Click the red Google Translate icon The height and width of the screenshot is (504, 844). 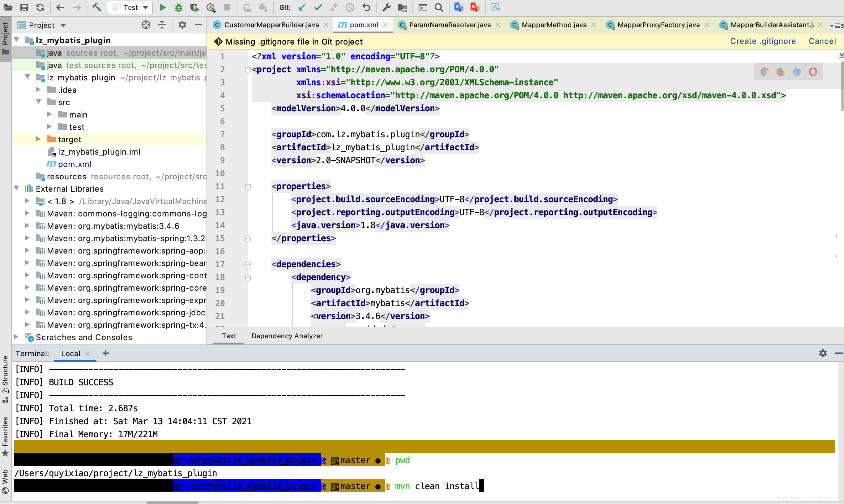(475, 7)
